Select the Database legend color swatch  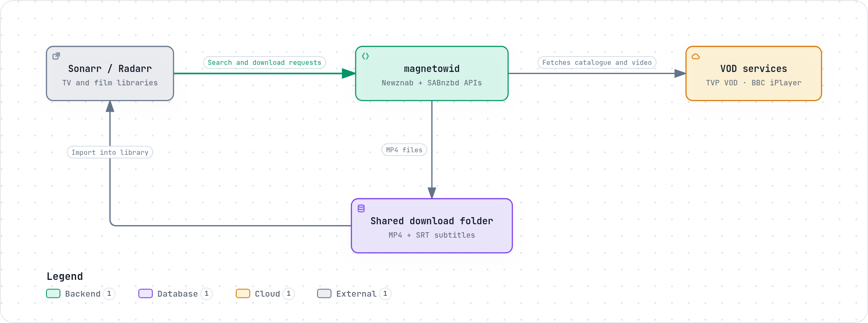click(x=145, y=294)
